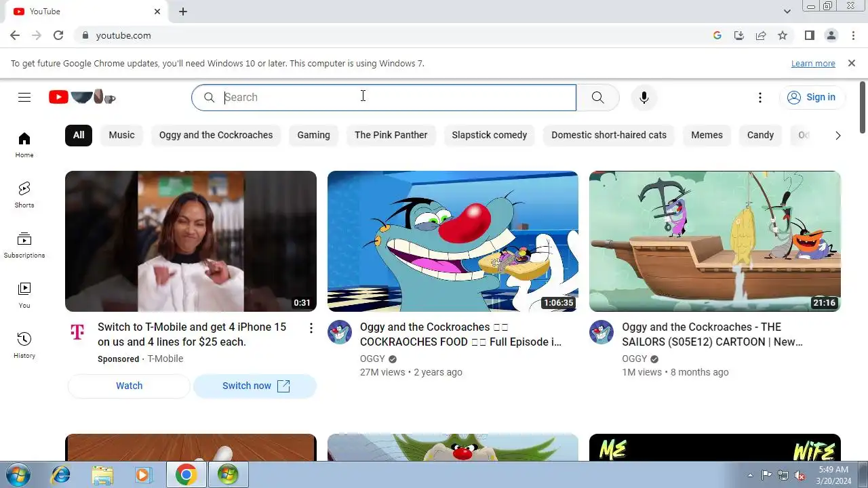868x488 pixels.
Task: Open OGGY channel under COCKRAOCHES FOOD video
Action: click(x=372, y=359)
